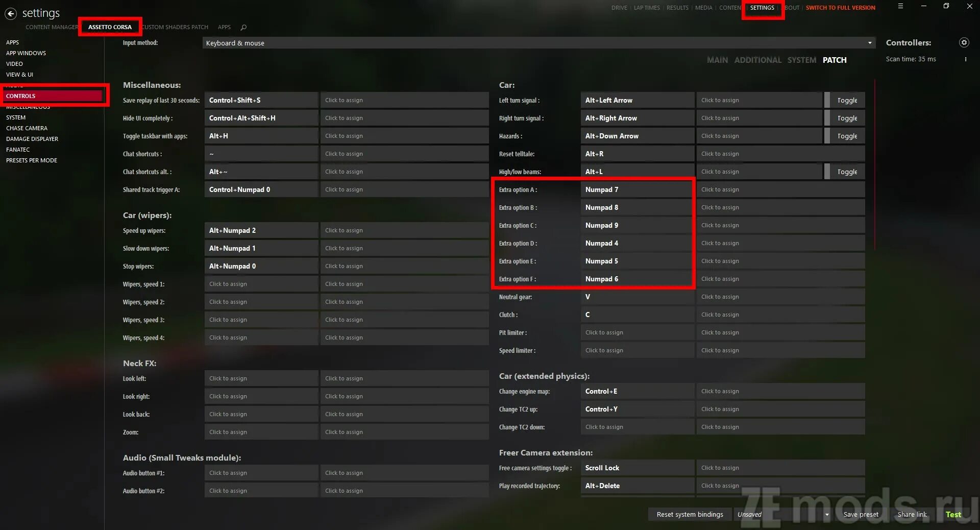Click Stop wipers Alt+Numpad 0 binding
The image size is (980, 530).
pyautogui.click(x=261, y=266)
